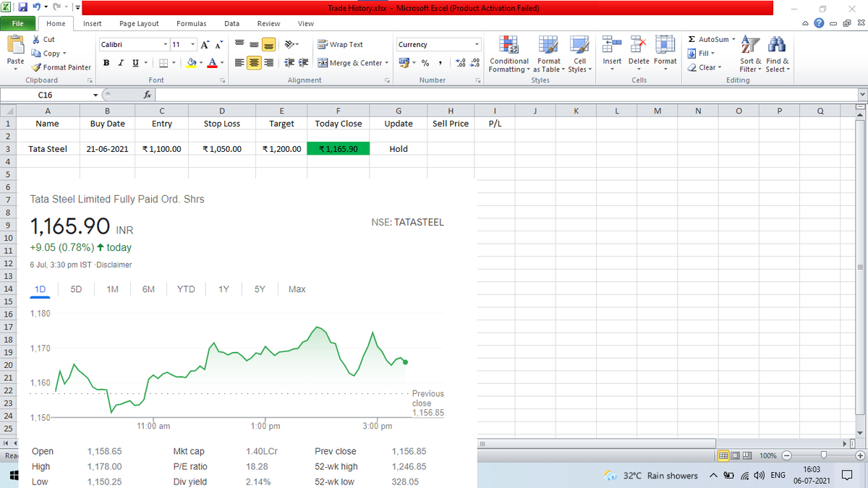Open the font name Calibri dropdown
This screenshot has width=868, height=488.
(x=166, y=45)
